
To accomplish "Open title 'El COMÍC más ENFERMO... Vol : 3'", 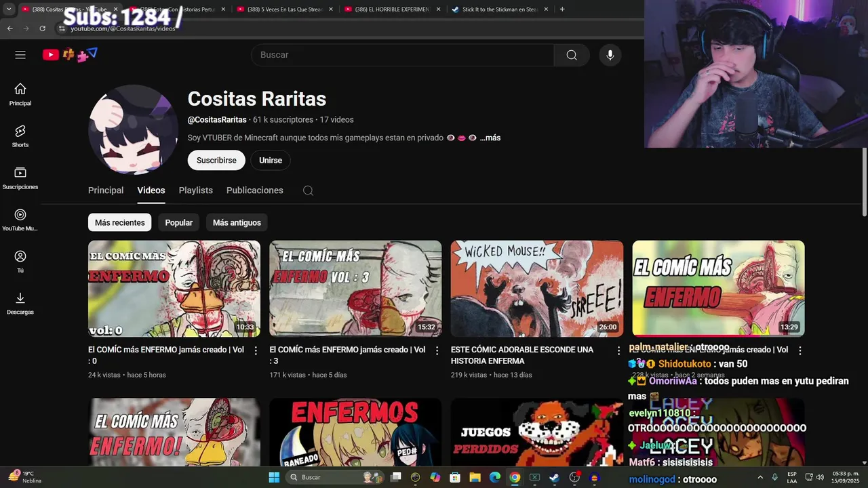I will [x=347, y=355].
